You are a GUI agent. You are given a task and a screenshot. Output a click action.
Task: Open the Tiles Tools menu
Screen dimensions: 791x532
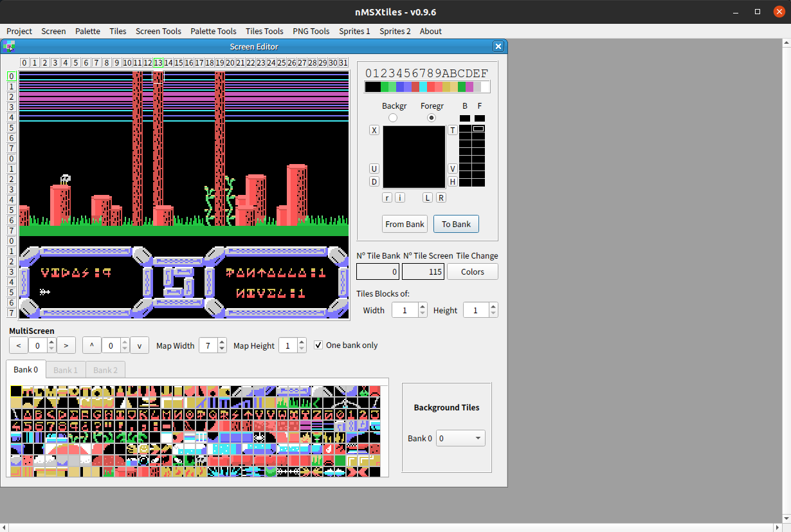pyautogui.click(x=264, y=31)
